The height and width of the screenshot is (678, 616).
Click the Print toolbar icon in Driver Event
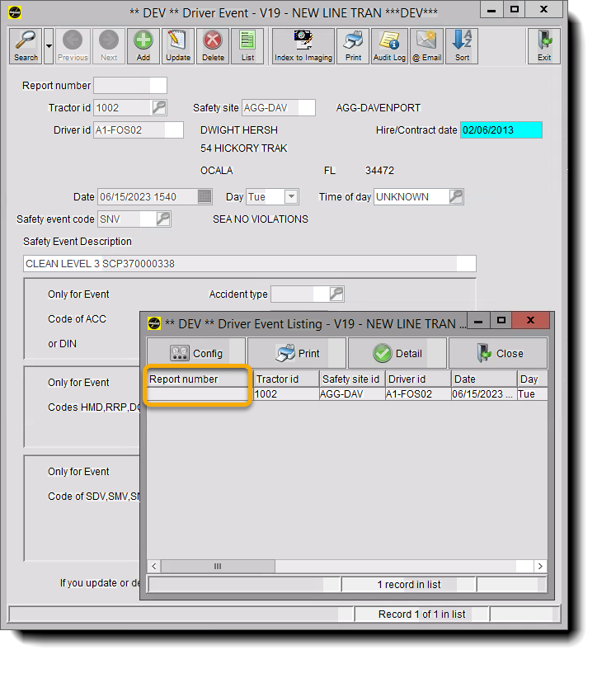(353, 46)
